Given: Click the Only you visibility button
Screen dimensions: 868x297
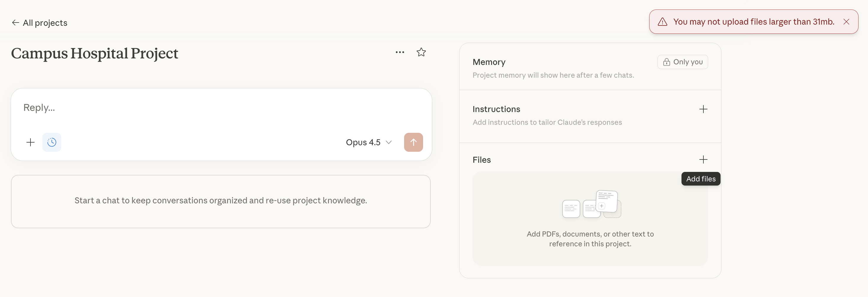Looking at the screenshot, I should pos(682,62).
